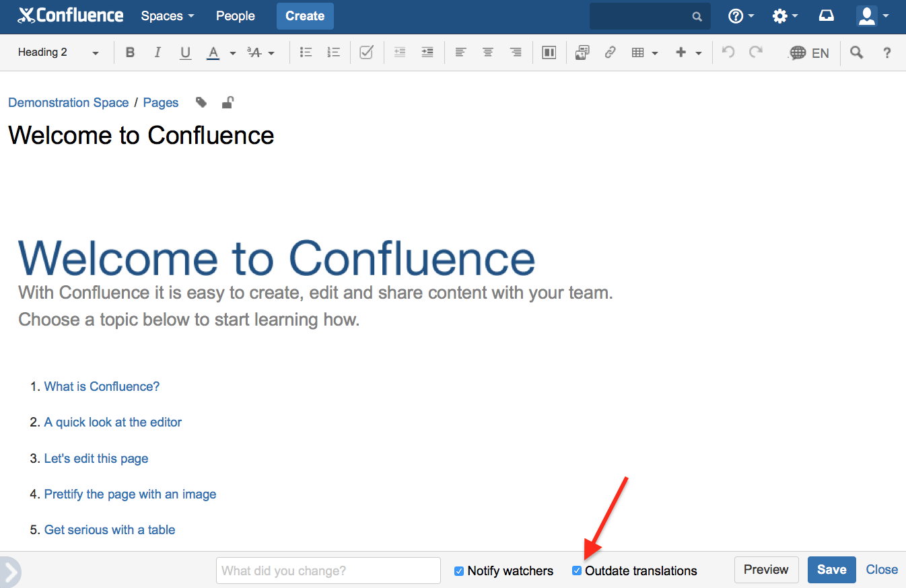Open the People directory
906x588 pixels.
(236, 16)
